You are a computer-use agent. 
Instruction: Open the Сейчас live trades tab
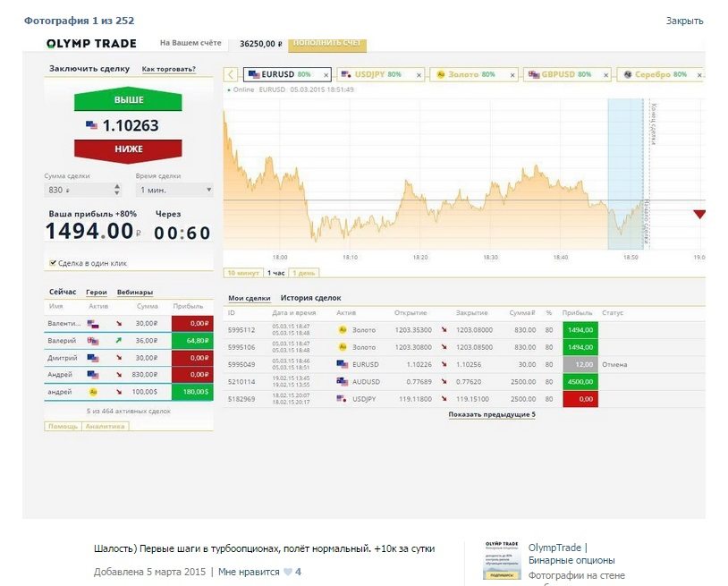[63, 292]
